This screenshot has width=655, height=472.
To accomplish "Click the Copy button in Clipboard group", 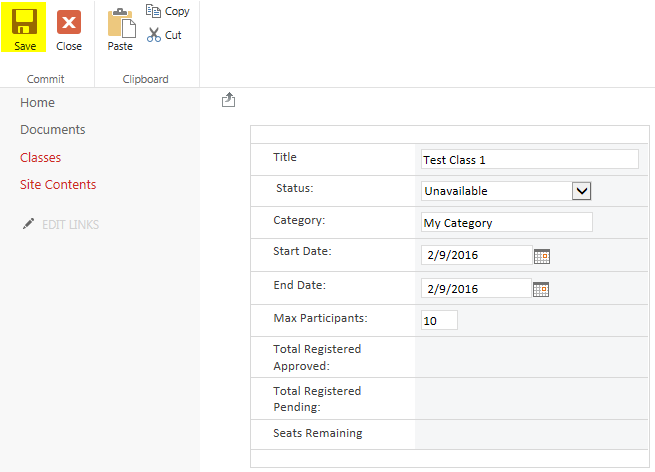I will [167, 11].
